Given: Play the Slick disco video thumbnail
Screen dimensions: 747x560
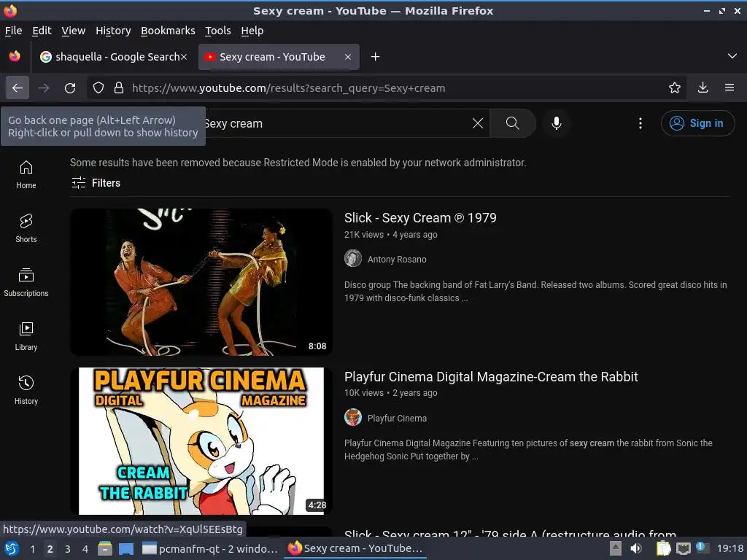Looking at the screenshot, I should pyautogui.click(x=201, y=282).
